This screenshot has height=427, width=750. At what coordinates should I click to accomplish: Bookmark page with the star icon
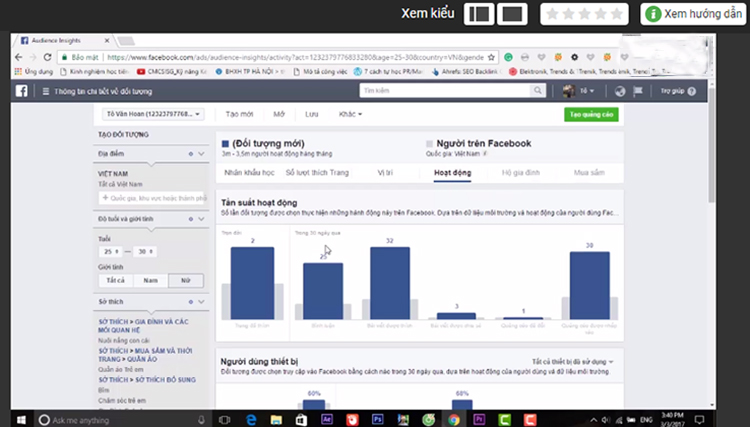coord(491,57)
